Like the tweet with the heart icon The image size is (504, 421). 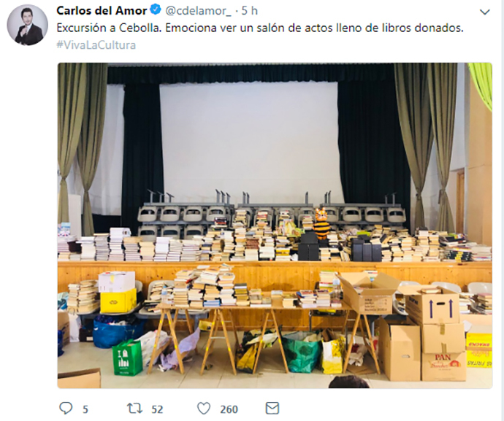click(204, 409)
